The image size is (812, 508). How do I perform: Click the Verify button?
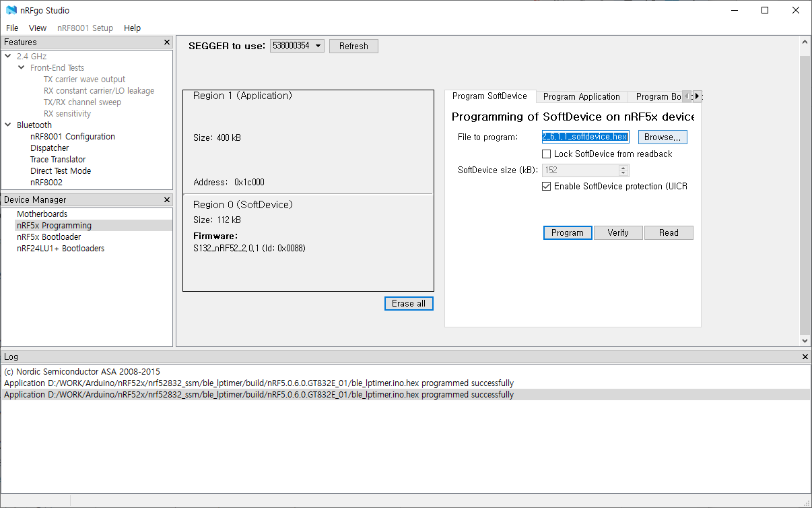coord(618,232)
